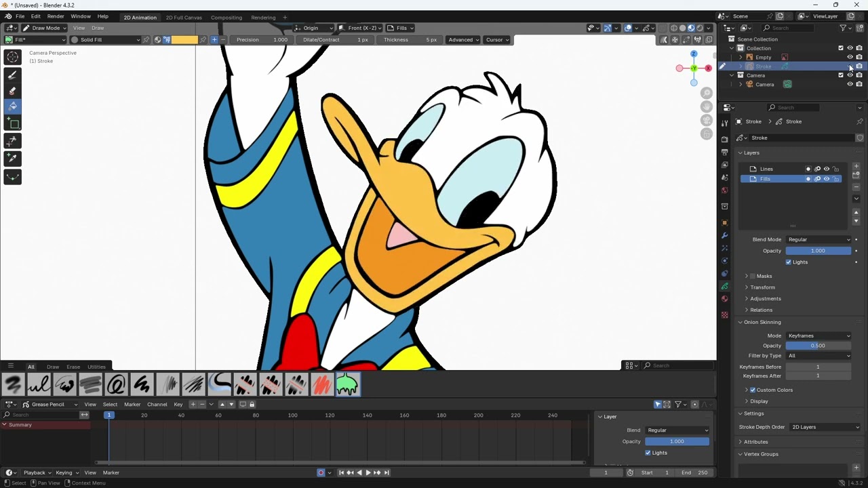Screen dimensions: 868x488
Task: Click the jump to first frame button
Action: [342, 472]
